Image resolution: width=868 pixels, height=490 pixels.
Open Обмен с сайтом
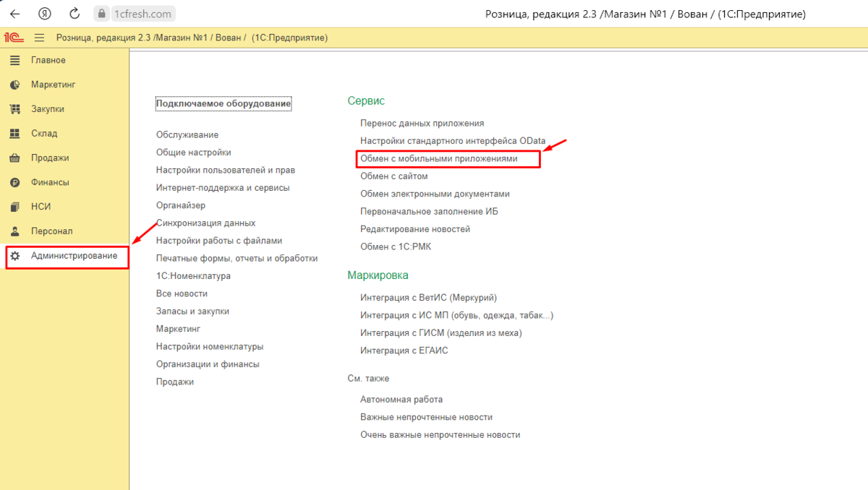(x=394, y=176)
